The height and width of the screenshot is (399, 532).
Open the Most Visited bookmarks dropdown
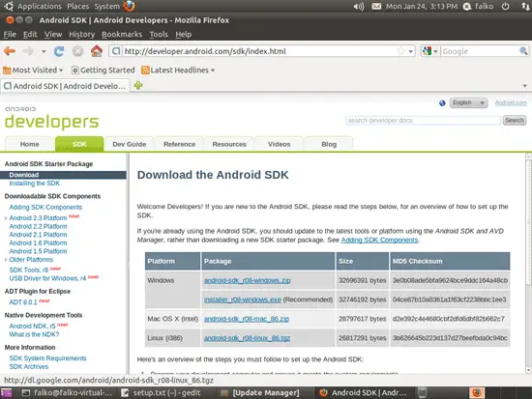point(33,71)
